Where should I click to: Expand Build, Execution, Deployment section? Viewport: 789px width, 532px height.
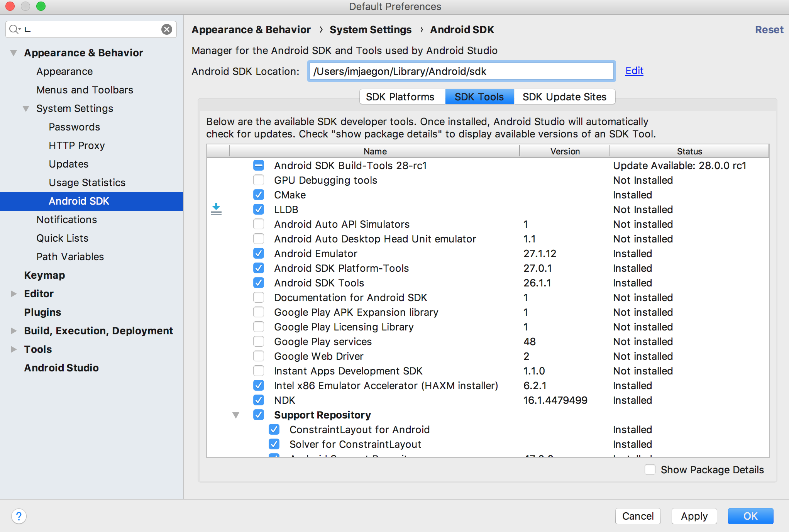14,331
